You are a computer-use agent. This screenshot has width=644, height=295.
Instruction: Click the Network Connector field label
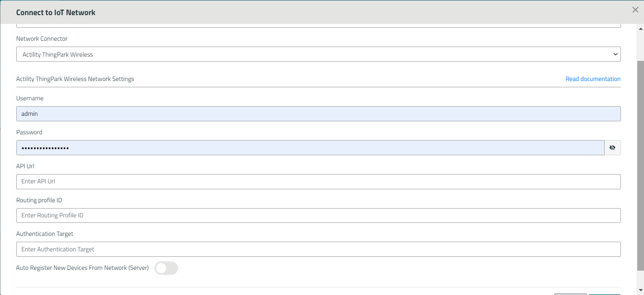pyautogui.click(x=42, y=39)
